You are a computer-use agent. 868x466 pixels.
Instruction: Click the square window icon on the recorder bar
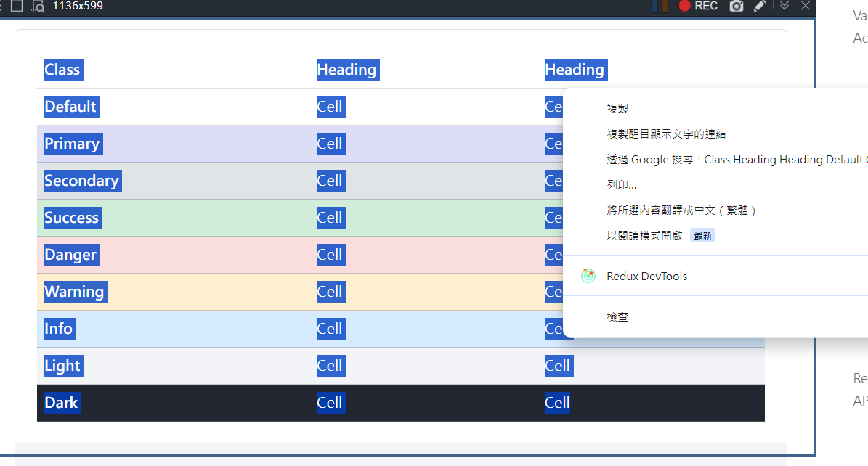(17, 6)
